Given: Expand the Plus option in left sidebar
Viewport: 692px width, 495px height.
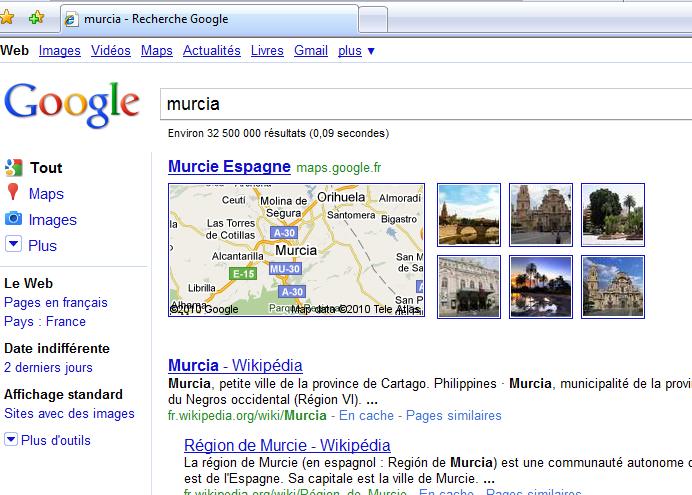Looking at the screenshot, I should coord(13,245).
